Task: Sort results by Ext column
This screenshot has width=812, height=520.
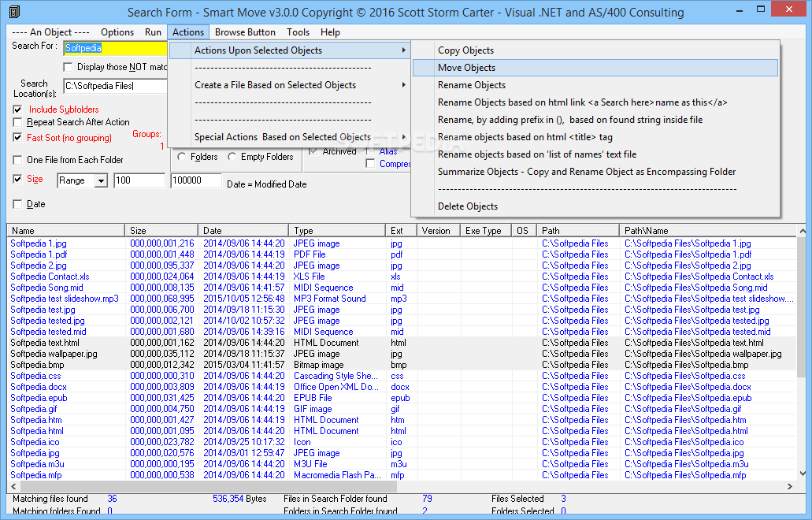Action: tap(402, 231)
